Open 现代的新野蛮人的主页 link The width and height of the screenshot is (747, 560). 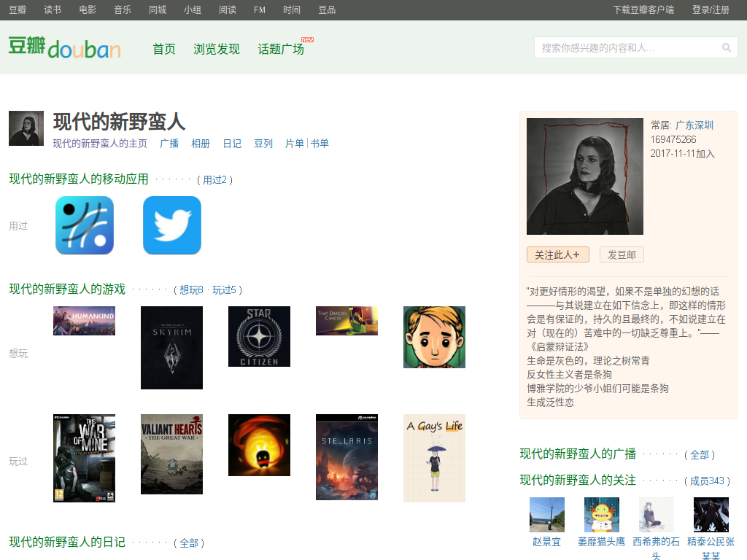100,144
